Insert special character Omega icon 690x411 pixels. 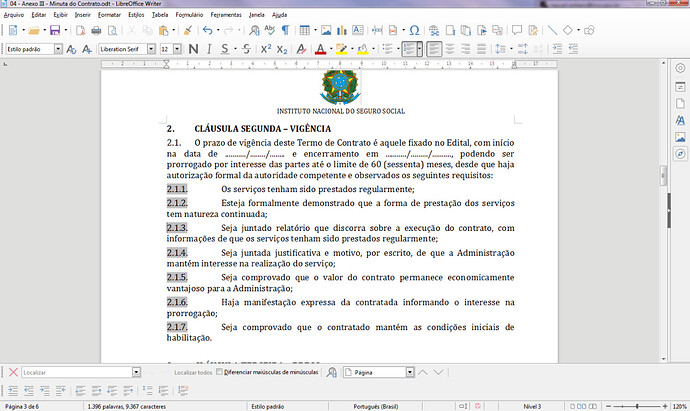click(x=414, y=30)
